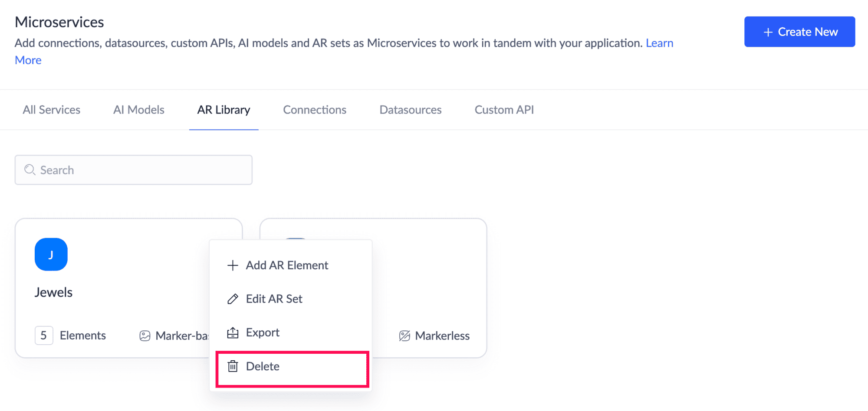Go to the Connections tab
Viewport: 868px width, 411px height.
(315, 110)
